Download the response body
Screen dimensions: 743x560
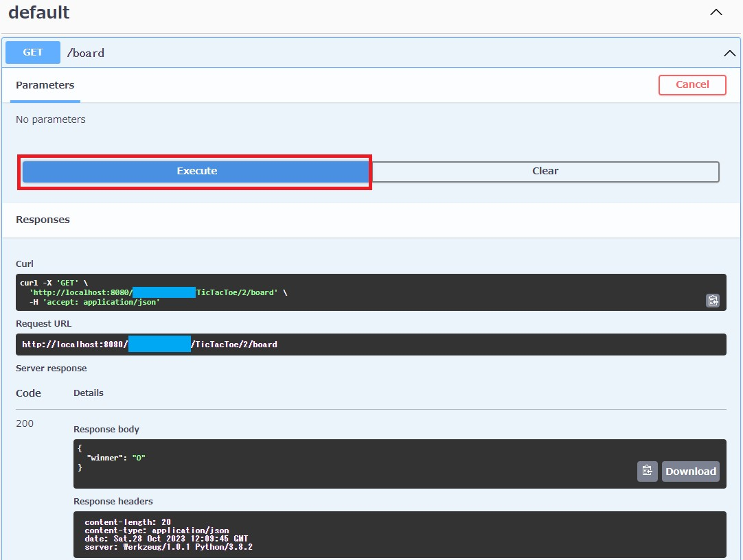690,471
